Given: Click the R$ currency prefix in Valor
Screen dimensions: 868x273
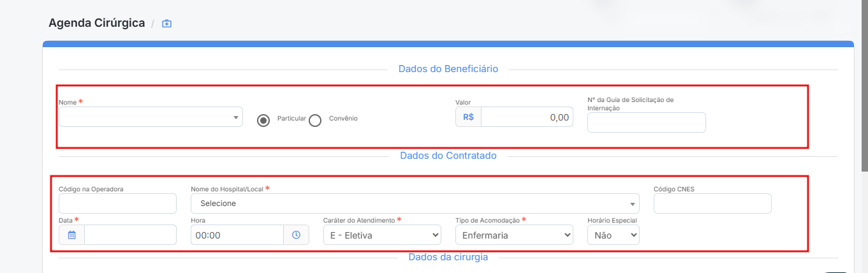Looking at the screenshot, I should point(468,117).
